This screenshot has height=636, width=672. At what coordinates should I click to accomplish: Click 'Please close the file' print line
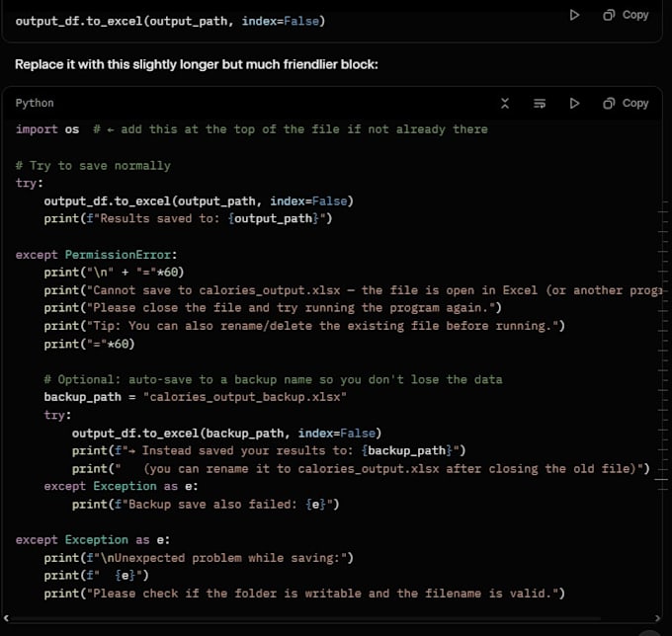[x=273, y=308]
